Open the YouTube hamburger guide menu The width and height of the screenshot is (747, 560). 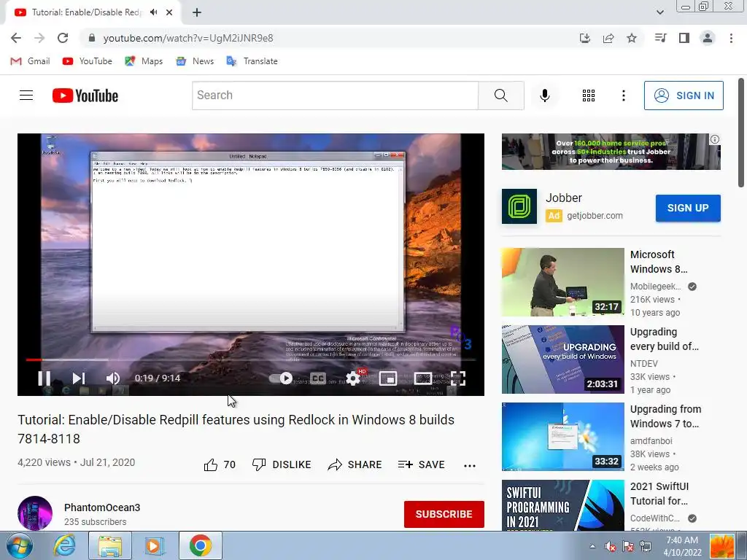coord(26,96)
